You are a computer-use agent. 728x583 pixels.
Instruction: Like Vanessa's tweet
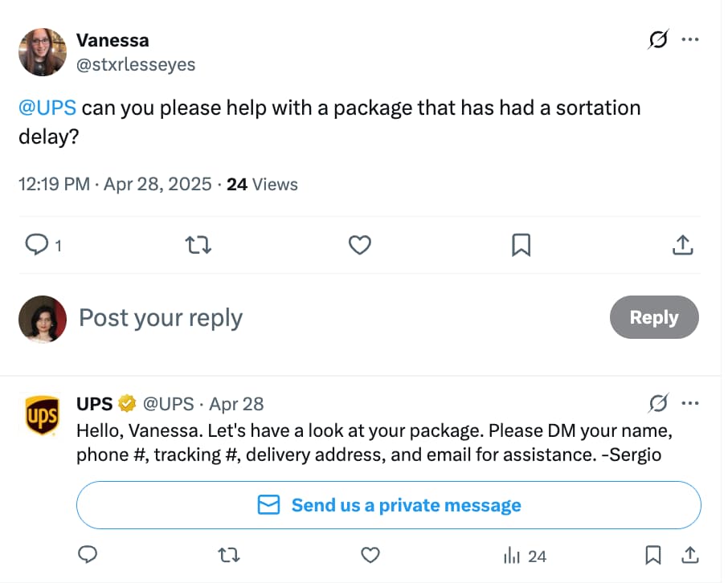[x=359, y=245]
